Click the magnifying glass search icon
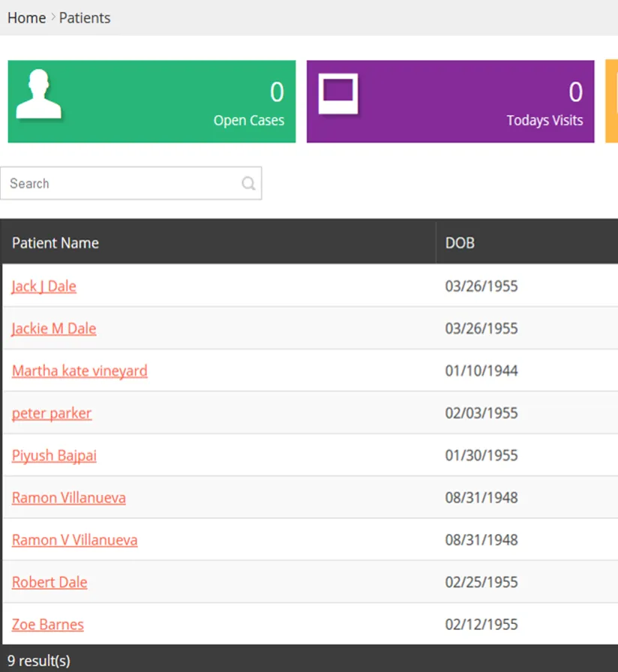 247,183
